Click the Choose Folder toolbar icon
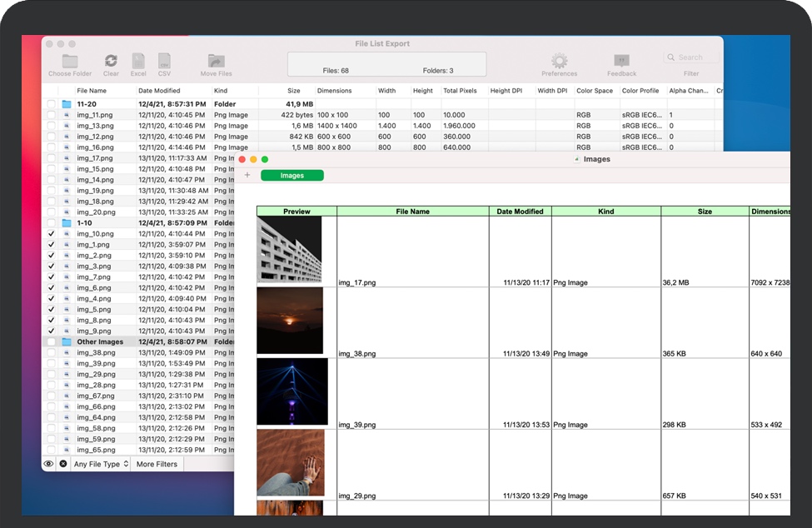 (x=70, y=62)
